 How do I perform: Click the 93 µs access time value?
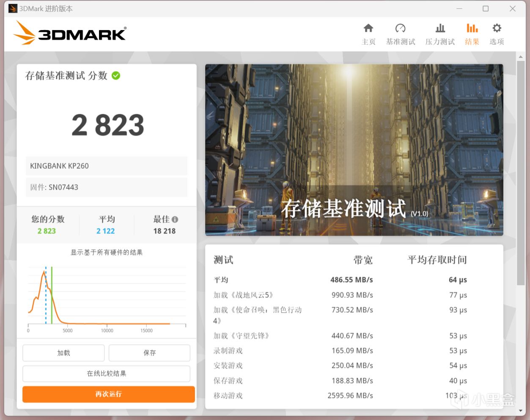click(x=458, y=310)
